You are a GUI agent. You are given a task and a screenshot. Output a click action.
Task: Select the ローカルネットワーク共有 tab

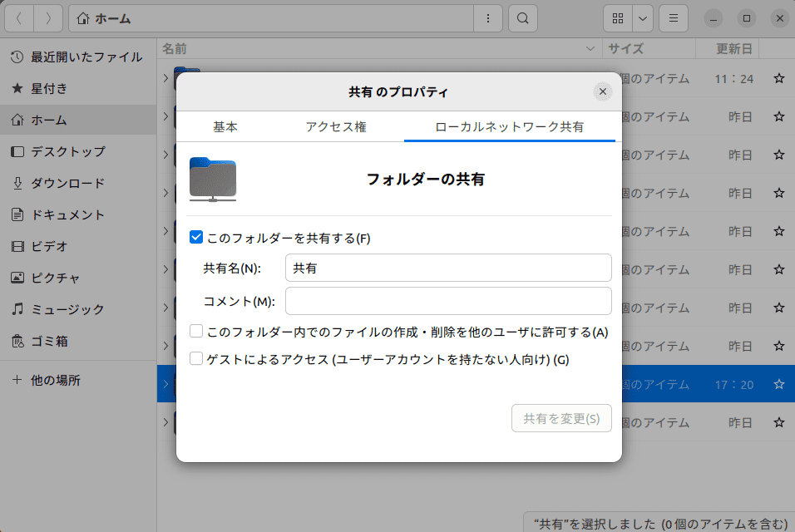509,126
